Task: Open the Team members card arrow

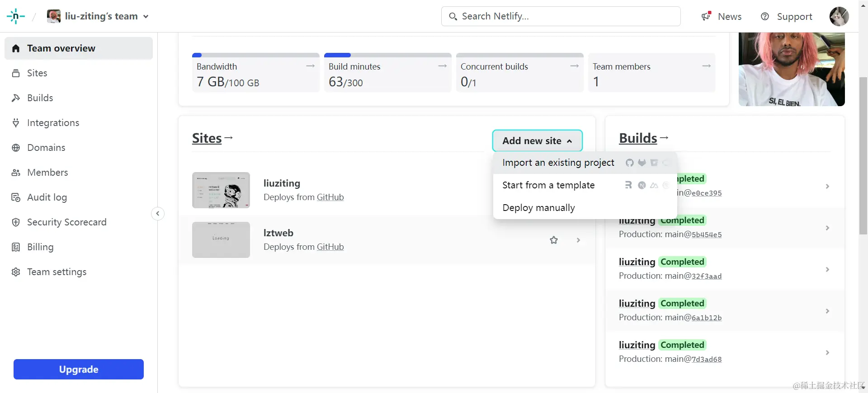Action: pos(707,66)
